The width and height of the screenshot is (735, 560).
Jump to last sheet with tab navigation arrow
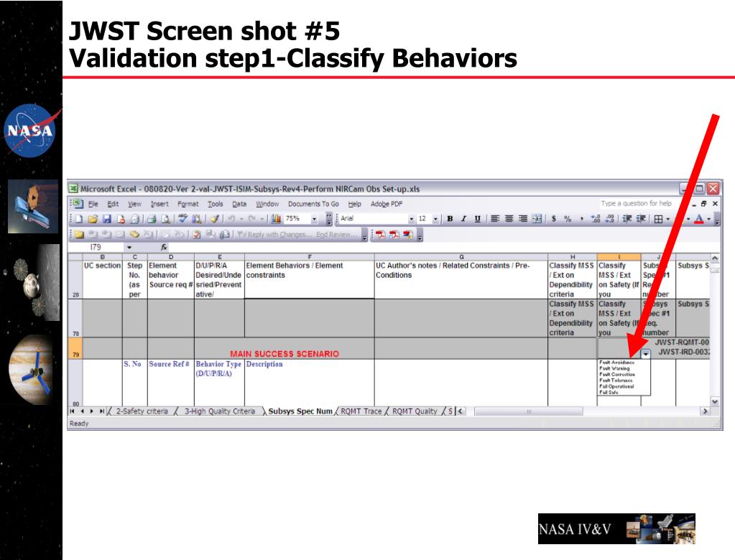coord(102,411)
